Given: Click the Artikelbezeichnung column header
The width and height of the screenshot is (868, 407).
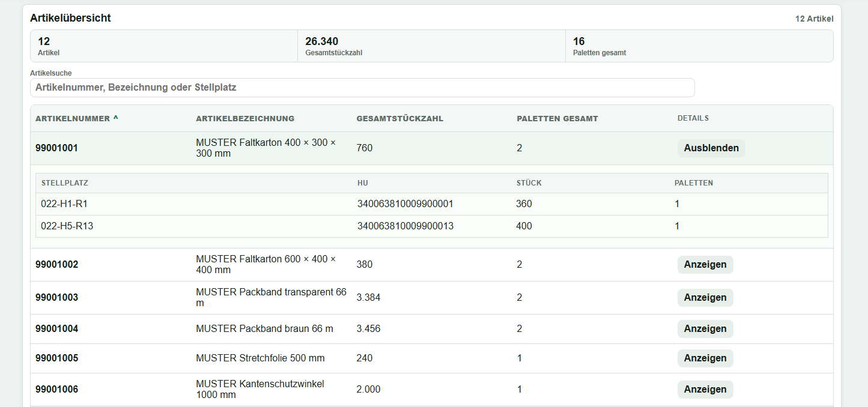Looking at the screenshot, I should 245,118.
